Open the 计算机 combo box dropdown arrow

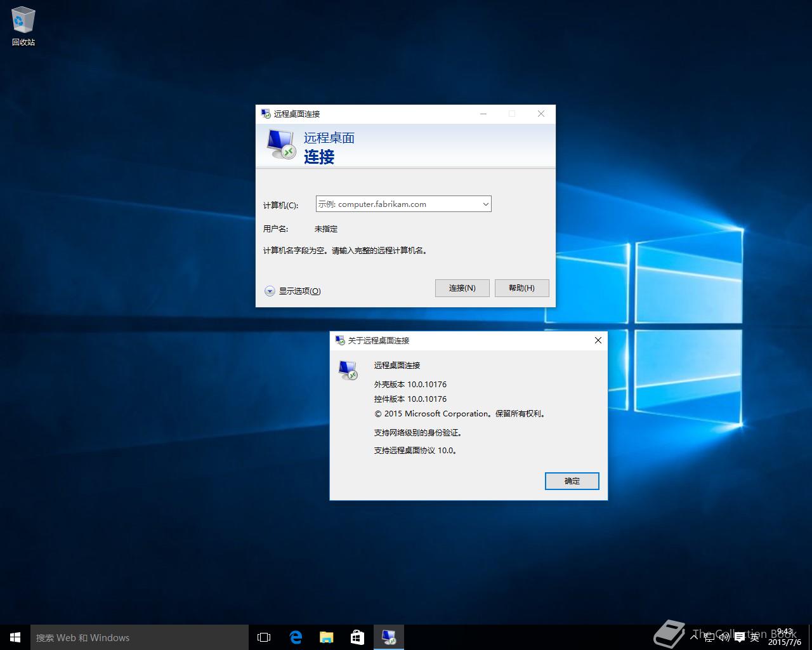pyautogui.click(x=485, y=204)
